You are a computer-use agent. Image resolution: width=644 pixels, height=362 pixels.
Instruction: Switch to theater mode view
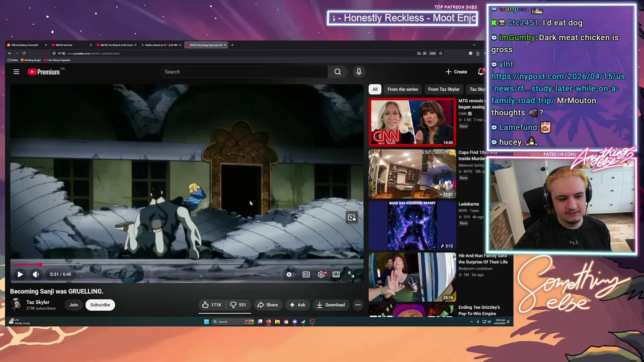point(336,275)
